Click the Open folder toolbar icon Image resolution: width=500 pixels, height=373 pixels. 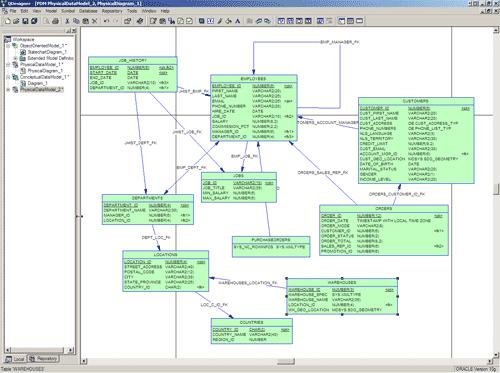(x=16, y=21)
